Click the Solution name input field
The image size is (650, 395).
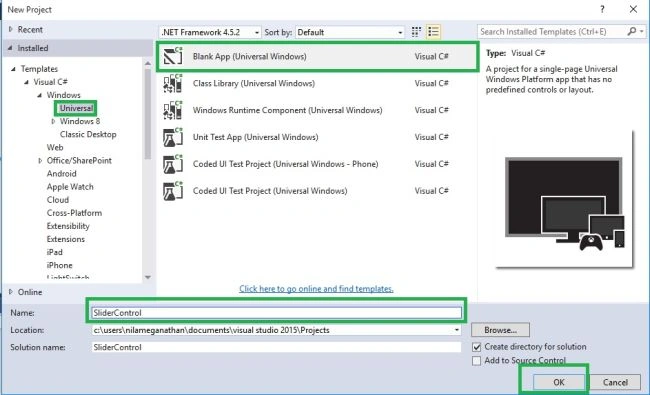276,347
